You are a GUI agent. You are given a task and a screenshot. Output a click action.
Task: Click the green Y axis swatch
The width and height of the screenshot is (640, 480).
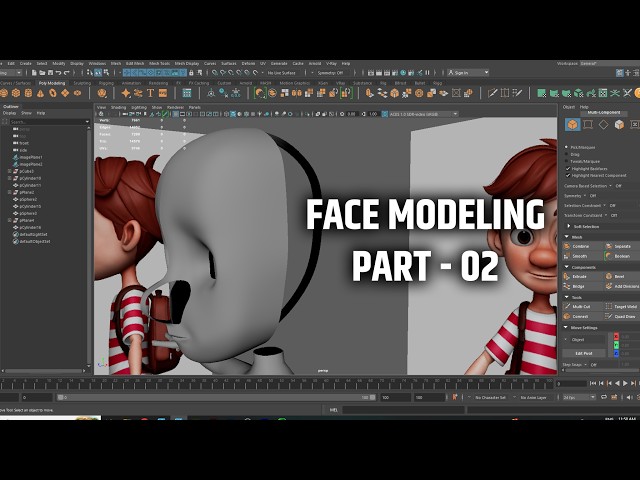616,345
